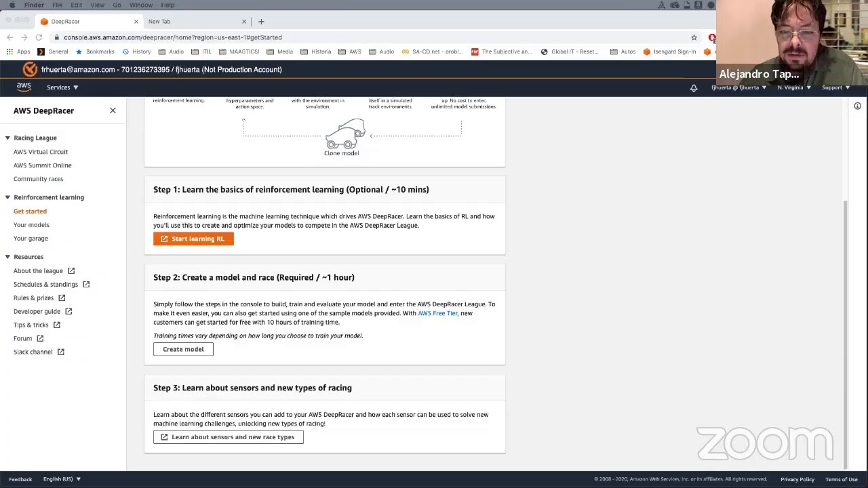Click external link icon beside Rules & prizes
The height and width of the screenshot is (488, 868).
[62, 298]
